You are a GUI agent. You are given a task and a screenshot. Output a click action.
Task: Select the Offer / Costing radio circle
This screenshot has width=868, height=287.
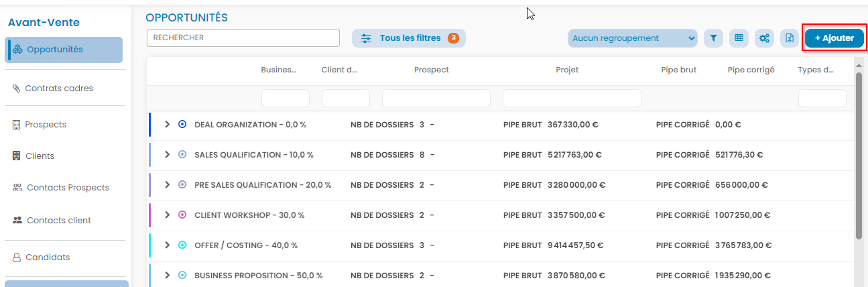click(x=182, y=245)
